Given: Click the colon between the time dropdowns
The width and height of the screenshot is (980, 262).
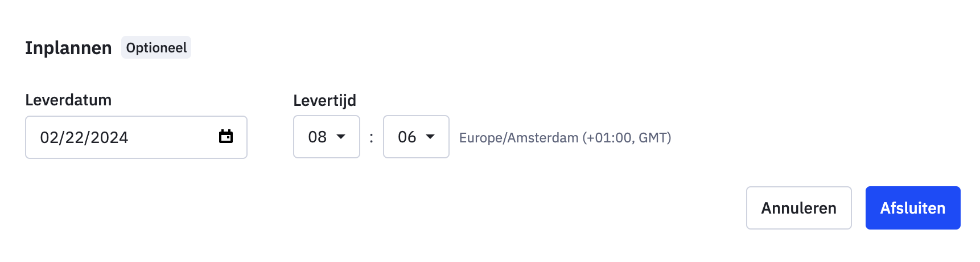Looking at the screenshot, I should coord(372,137).
